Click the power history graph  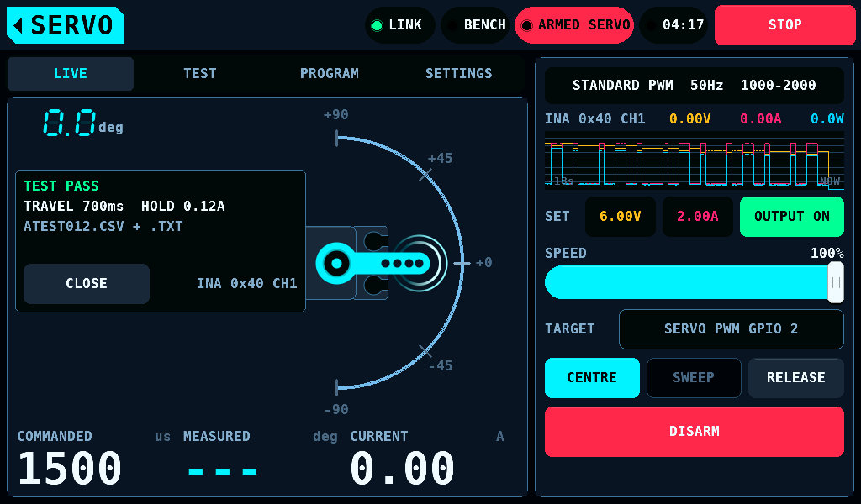(x=694, y=160)
